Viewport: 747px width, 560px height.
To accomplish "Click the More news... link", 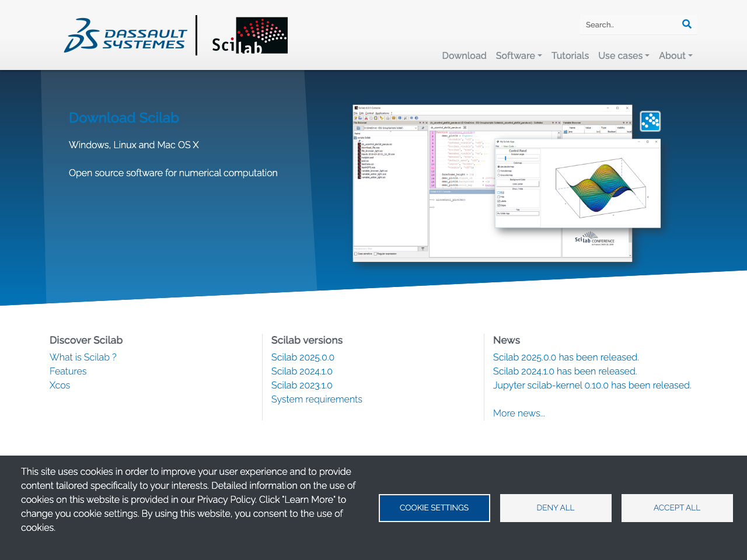I will coord(519,413).
